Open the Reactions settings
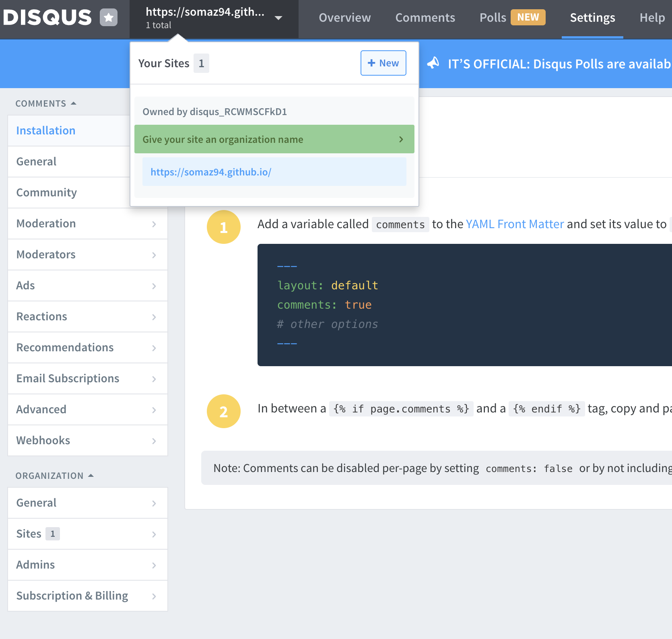Screen dimensions: 672x639 point(88,317)
